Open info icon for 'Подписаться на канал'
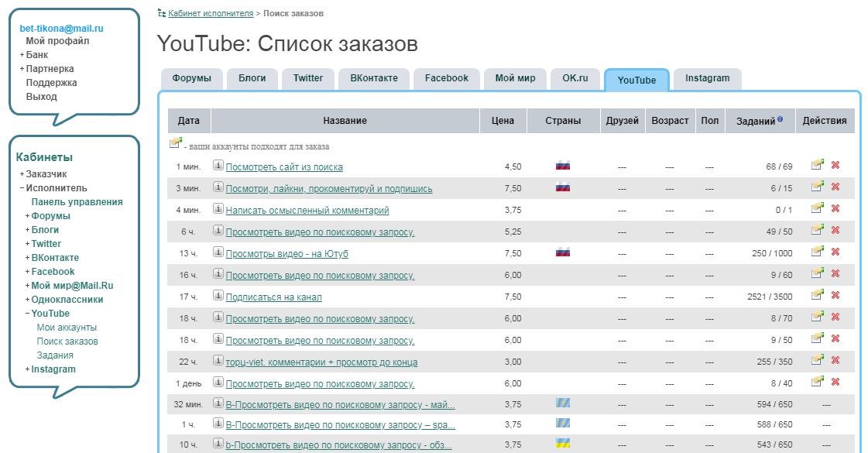 [218, 296]
